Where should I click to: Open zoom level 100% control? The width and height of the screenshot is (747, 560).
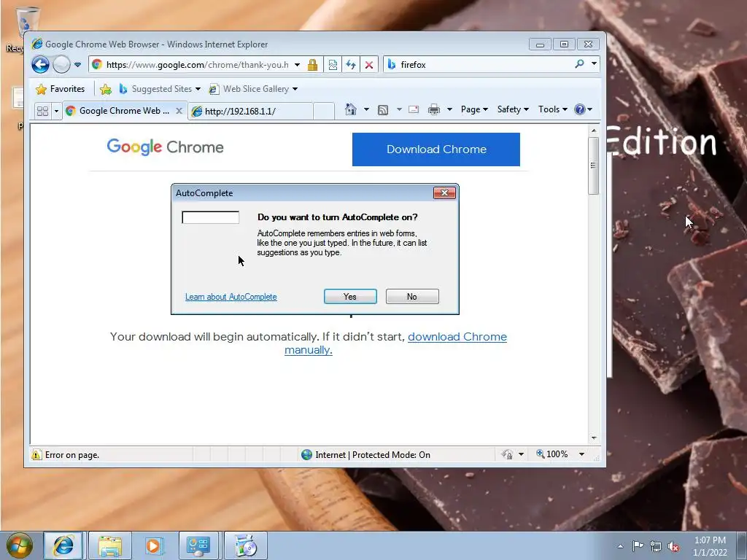pyautogui.click(x=552, y=454)
